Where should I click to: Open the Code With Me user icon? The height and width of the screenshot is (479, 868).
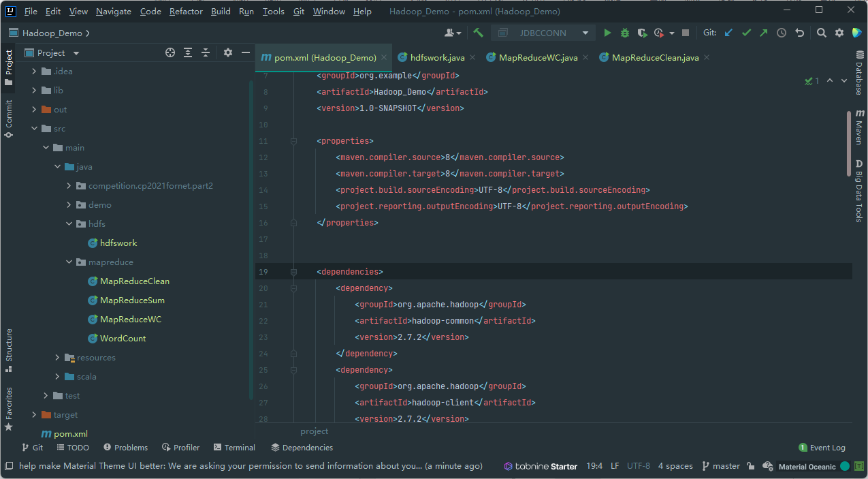click(x=453, y=33)
